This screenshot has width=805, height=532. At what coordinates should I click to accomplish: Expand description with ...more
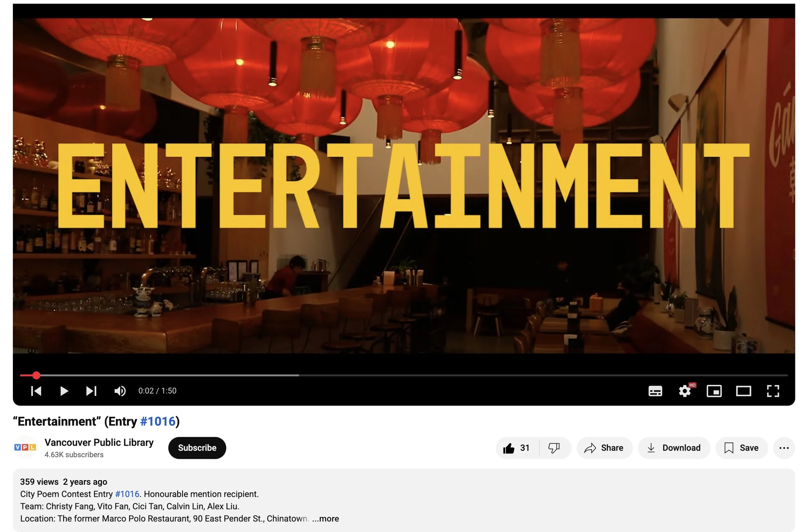[325, 518]
